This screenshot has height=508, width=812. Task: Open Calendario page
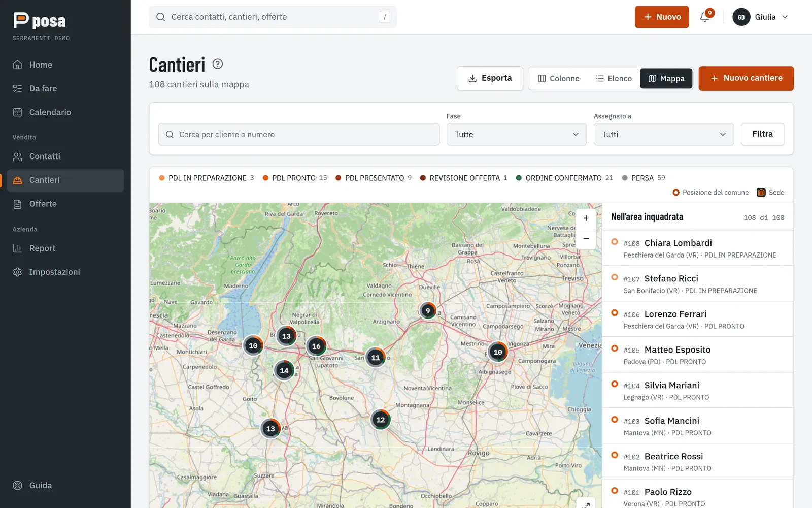click(65, 112)
